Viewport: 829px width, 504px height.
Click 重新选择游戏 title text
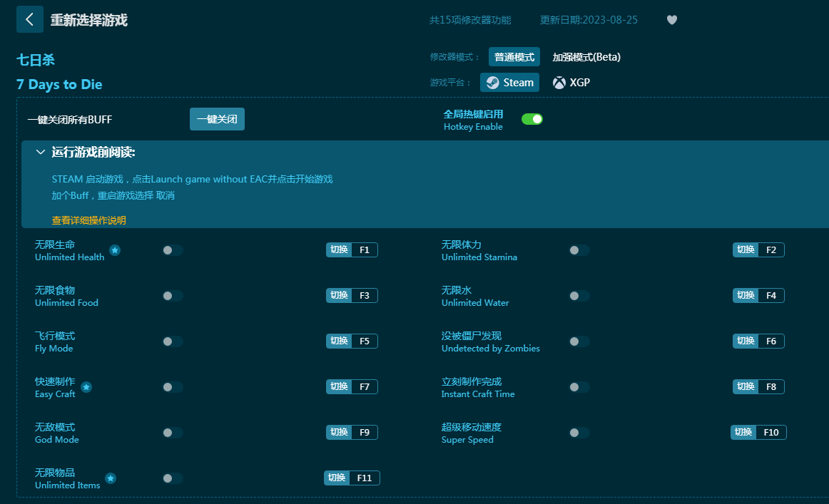point(88,20)
